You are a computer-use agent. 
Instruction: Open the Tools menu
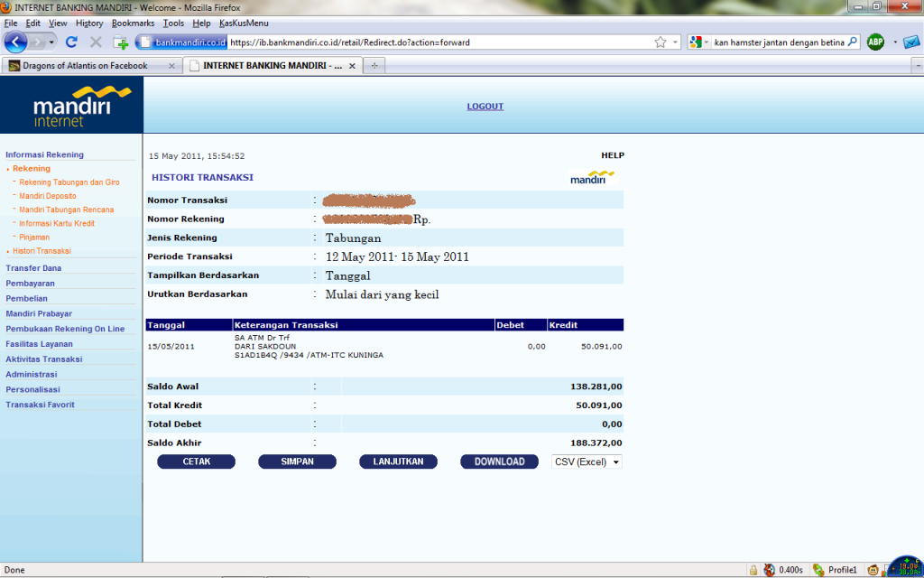(x=173, y=23)
